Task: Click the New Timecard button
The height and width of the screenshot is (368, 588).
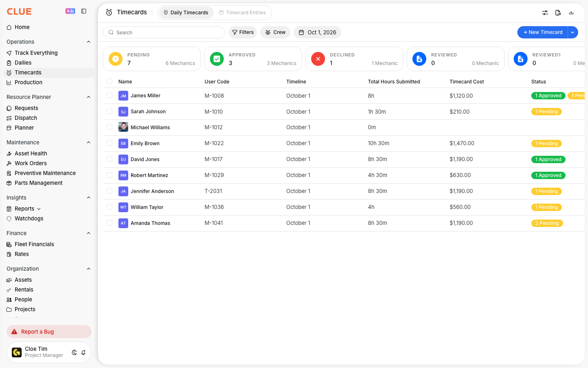Action: [x=543, y=32]
